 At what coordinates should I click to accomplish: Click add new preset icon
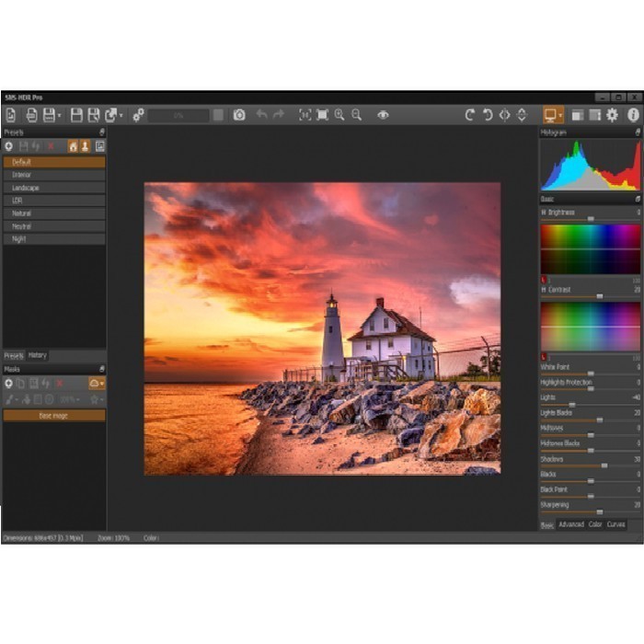pos(8,146)
